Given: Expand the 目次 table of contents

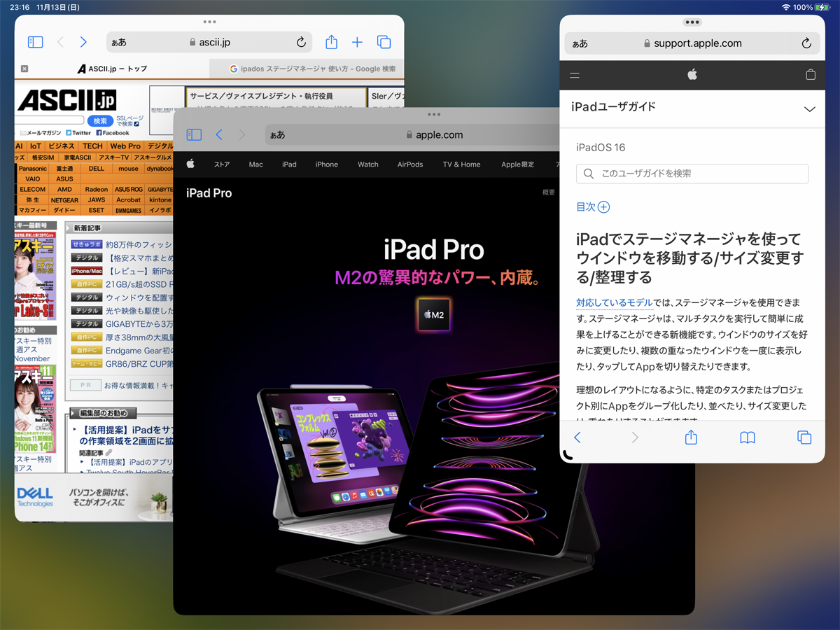Looking at the screenshot, I should (x=593, y=206).
